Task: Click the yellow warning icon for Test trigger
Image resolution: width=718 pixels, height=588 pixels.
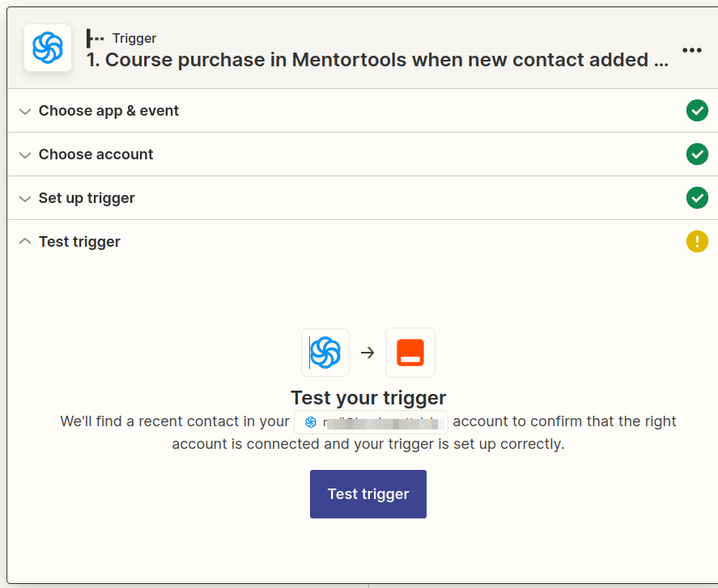Action: 697,241
